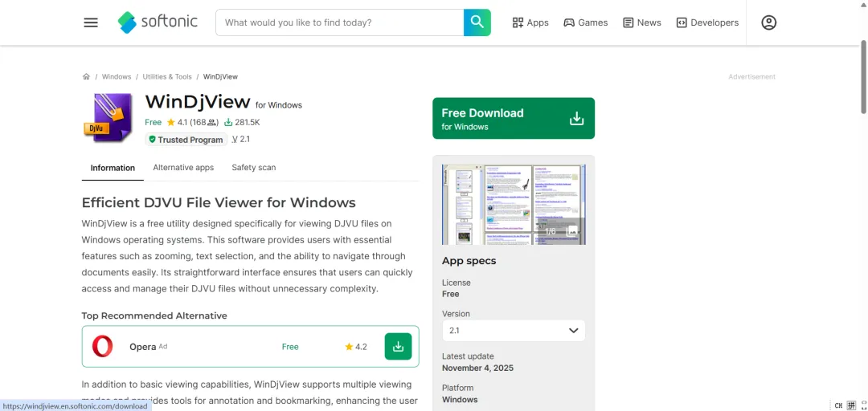868x411 pixels.
Task: Click the green Opera download icon button
Action: coord(398,347)
